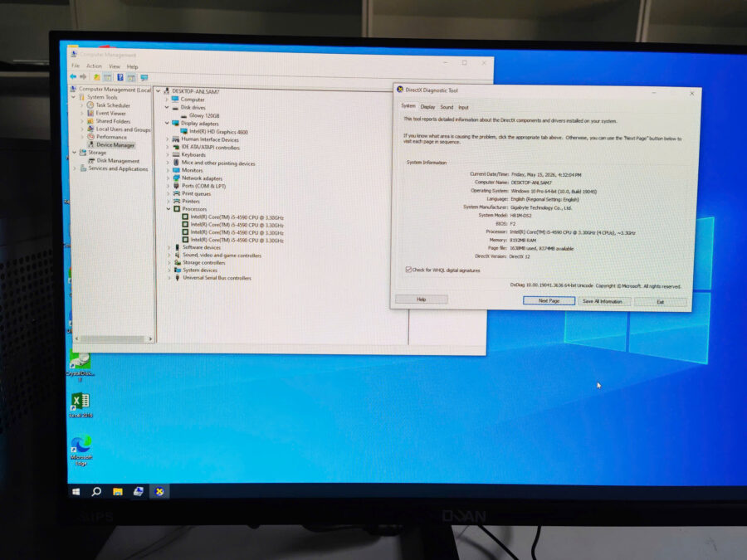747x560 pixels.
Task: Switch to the Display tab in DirectX Diagnostic Tool
Action: (427, 107)
